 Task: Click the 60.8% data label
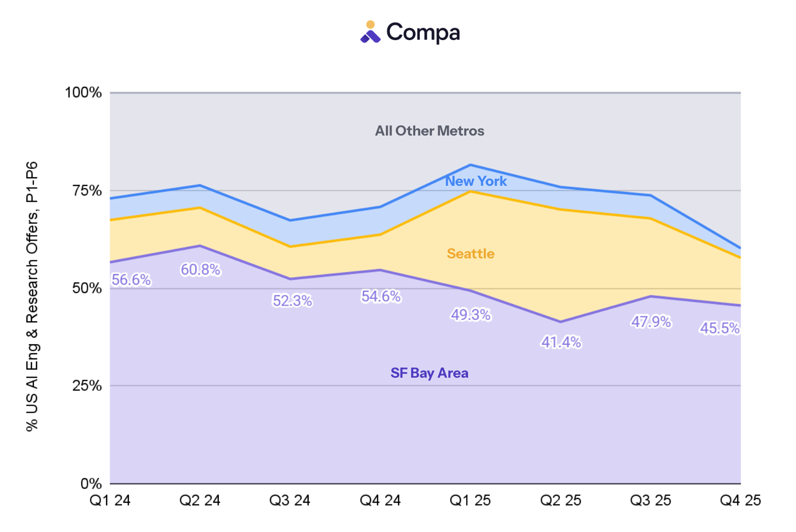tap(201, 270)
